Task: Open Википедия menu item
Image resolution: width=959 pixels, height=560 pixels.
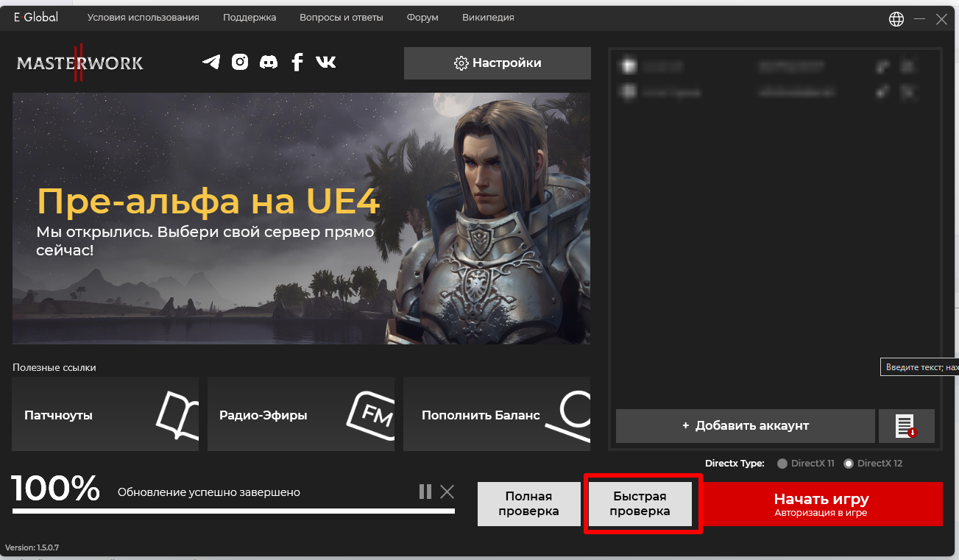Action: pyautogui.click(x=488, y=17)
